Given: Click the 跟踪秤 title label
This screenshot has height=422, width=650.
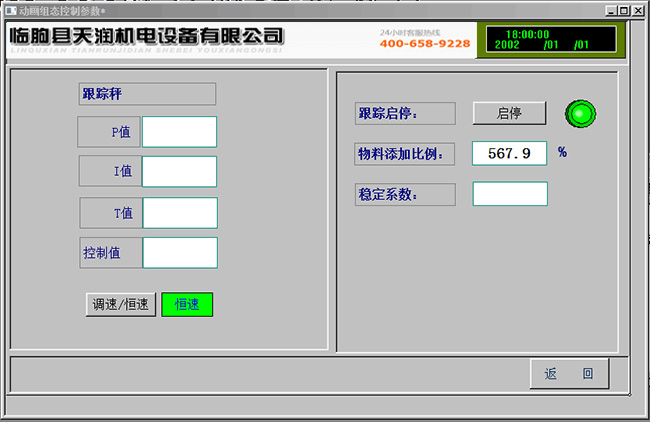Looking at the screenshot, I should tap(147, 94).
